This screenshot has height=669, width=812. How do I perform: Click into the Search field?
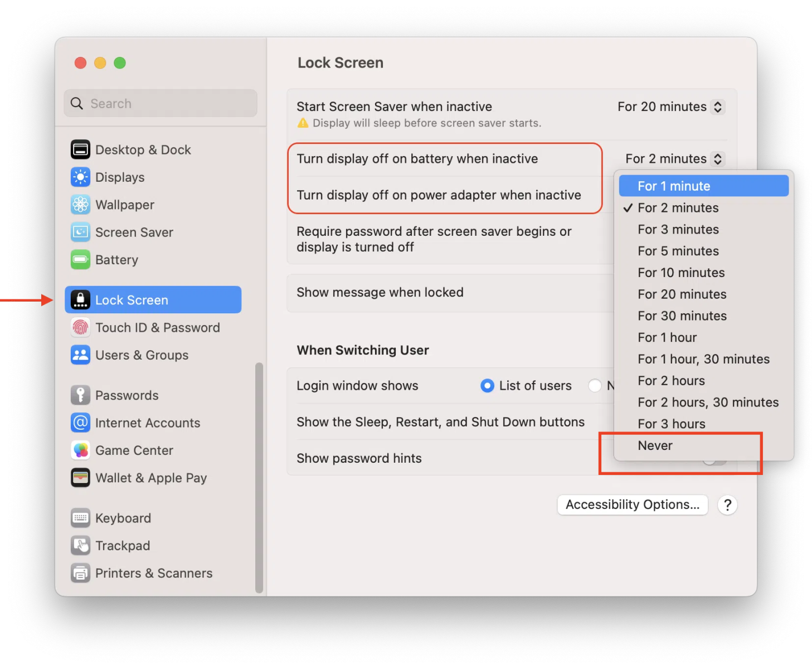pos(161,103)
